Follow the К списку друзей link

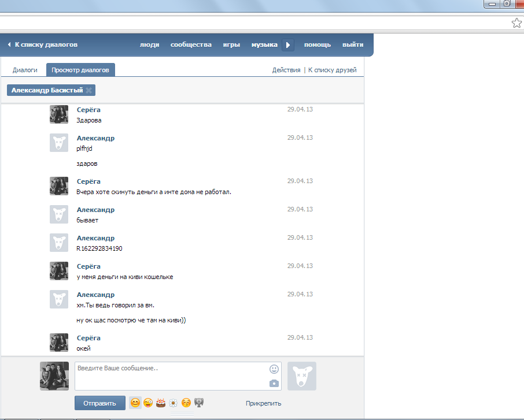(332, 70)
